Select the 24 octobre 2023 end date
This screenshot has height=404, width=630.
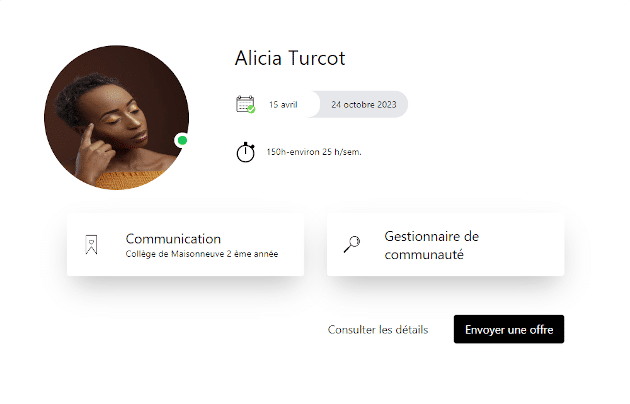tap(364, 105)
